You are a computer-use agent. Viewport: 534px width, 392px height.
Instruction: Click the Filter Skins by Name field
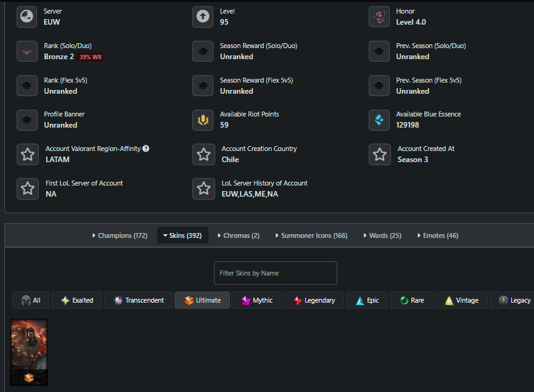(276, 273)
